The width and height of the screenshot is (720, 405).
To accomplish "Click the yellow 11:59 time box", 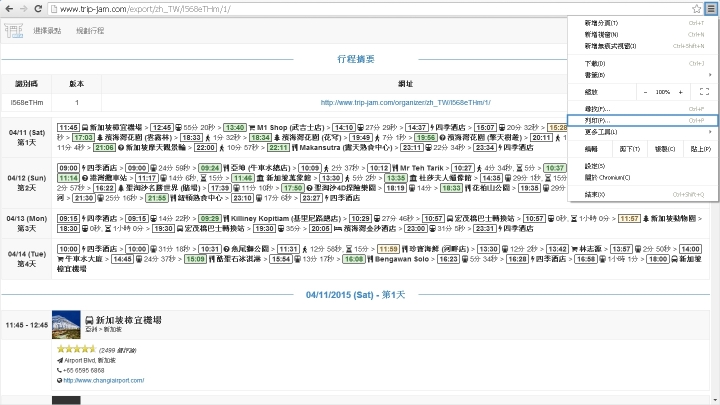I will (388, 249).
